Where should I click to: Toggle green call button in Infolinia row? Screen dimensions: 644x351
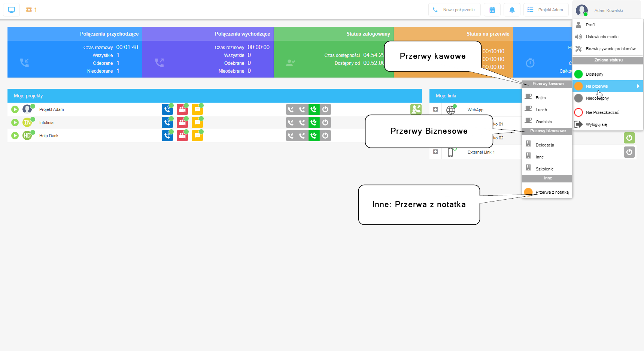314,122
